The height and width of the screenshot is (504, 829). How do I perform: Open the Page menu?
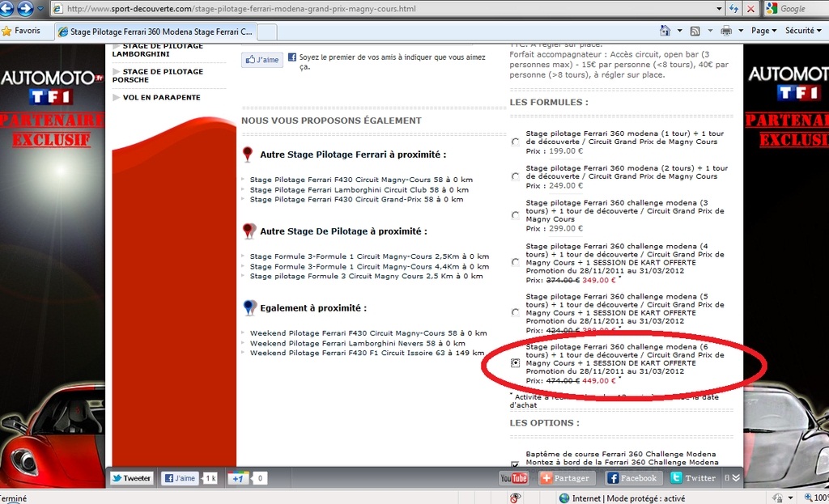(764, 31)
